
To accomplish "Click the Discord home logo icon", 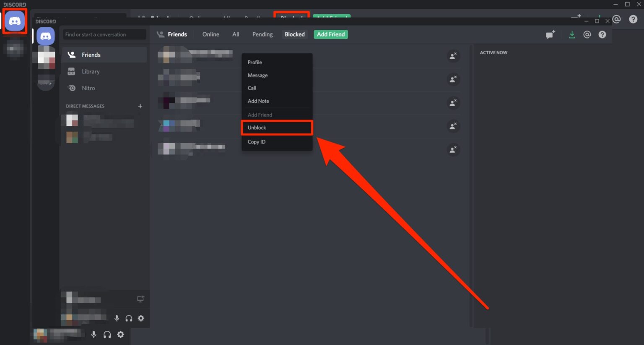I will click(x=15, y=21).
